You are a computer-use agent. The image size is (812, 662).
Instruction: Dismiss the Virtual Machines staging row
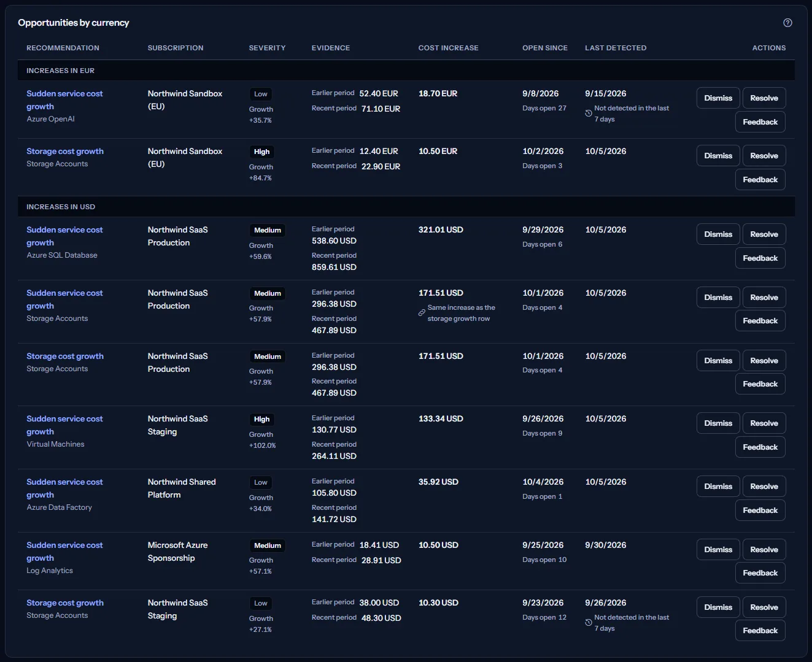pos(718,423)
